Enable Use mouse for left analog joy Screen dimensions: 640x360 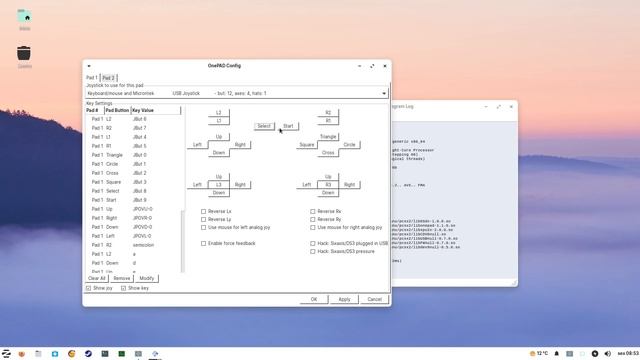click(x=203, y=227)
